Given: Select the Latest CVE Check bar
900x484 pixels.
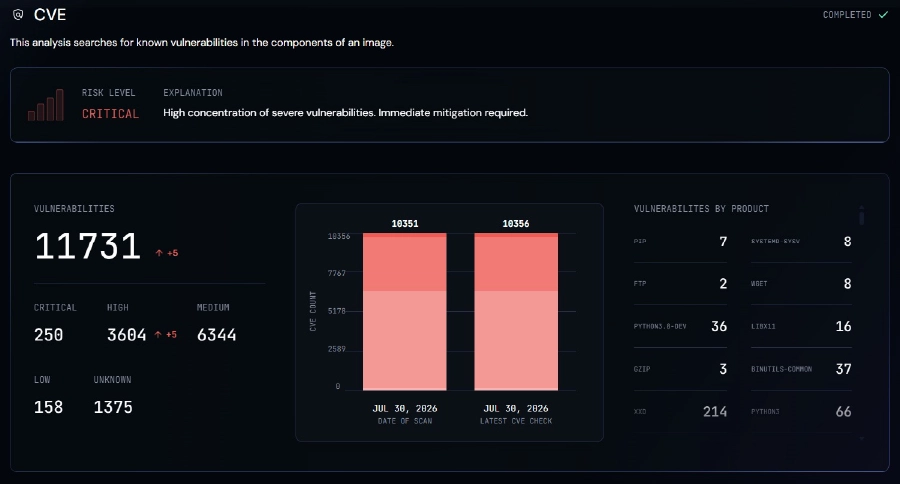Looking at the screenshot, I should click(x=516, y=312).
